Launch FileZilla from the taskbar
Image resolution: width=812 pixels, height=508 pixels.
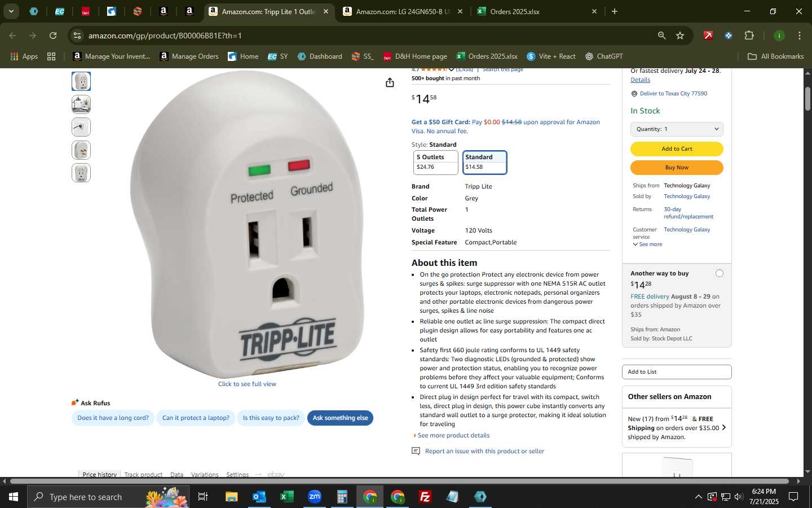[x=425, y=497]
